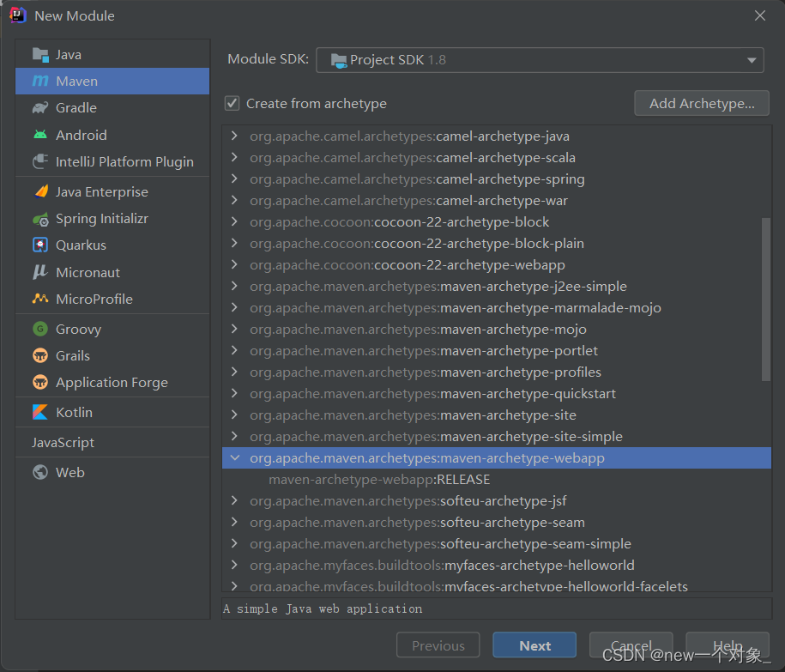
Task: Expand camel-archetype-scala node
Action: coord(234,157)
